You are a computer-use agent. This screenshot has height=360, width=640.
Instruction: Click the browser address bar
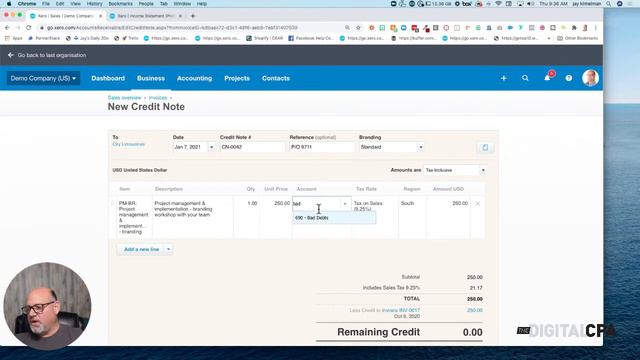pyautogui.click(x=192, y=28)
